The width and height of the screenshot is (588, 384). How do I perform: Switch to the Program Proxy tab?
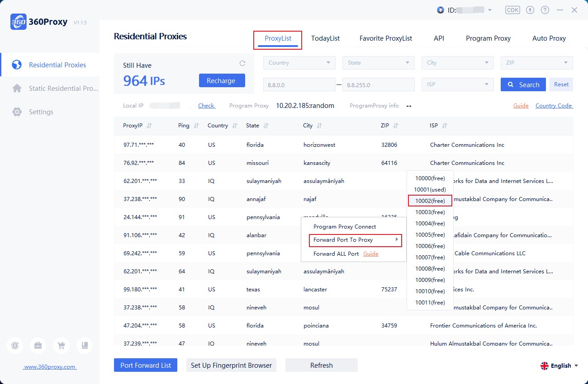tap(488, 38)
